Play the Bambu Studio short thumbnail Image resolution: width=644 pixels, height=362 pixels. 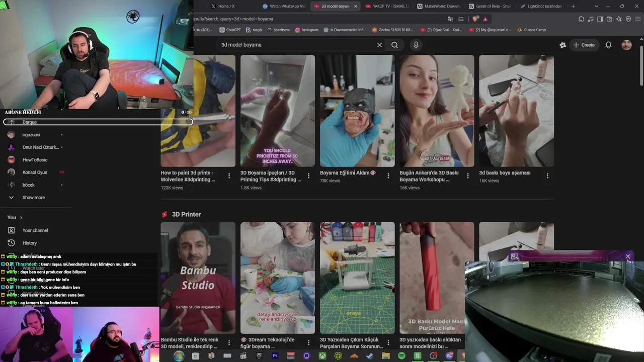(x=198, y=278)
